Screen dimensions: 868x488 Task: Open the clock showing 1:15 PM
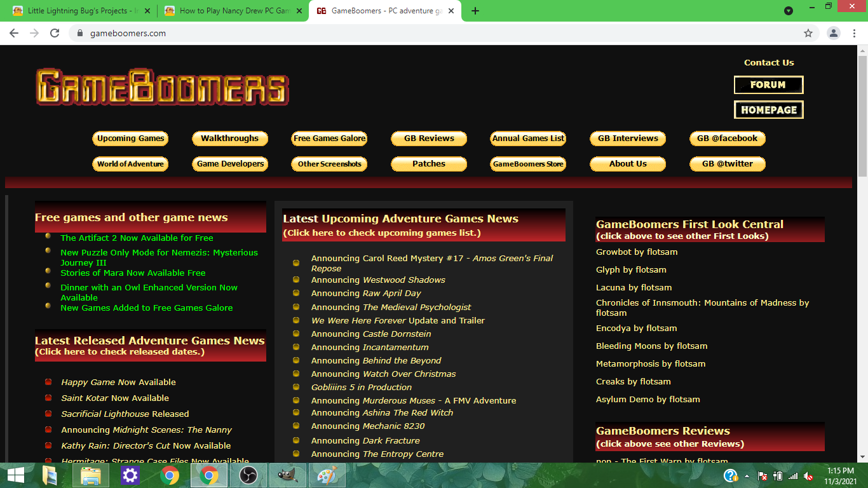(841, 475)
